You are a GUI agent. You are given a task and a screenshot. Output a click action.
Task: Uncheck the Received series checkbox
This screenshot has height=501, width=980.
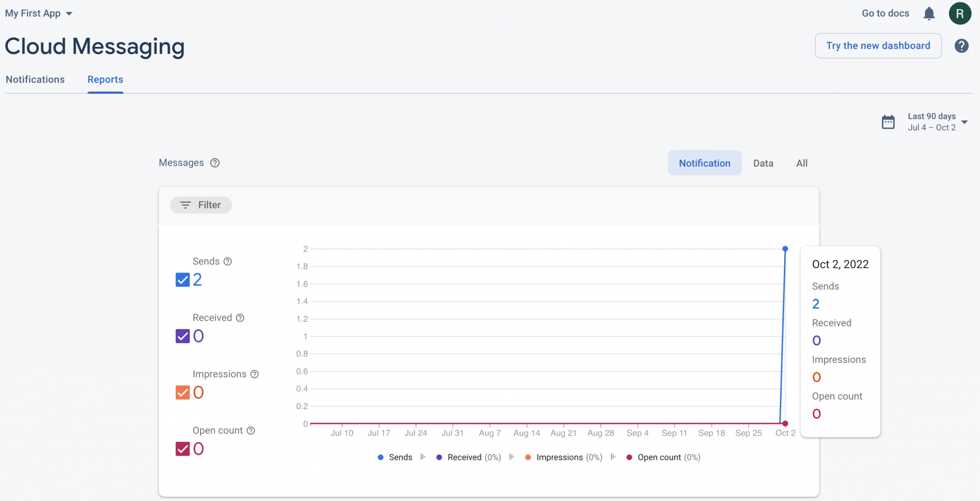pos(183,336)
